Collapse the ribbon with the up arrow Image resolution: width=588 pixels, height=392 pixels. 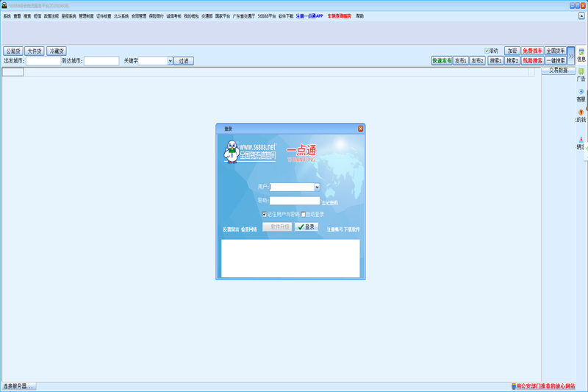(581, 16)
